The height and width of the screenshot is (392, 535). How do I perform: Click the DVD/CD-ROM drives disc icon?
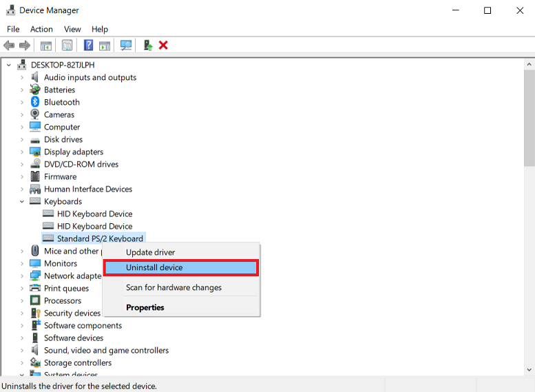[35, 163]
